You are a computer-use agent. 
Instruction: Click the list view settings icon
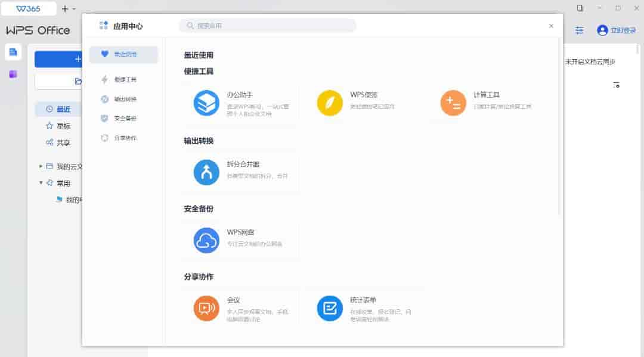tap(617, 85)
